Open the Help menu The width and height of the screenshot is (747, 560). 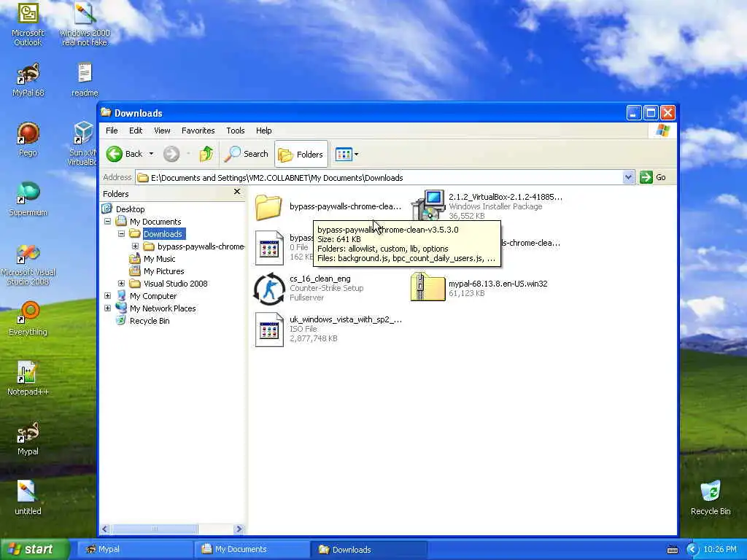[263, 131]
